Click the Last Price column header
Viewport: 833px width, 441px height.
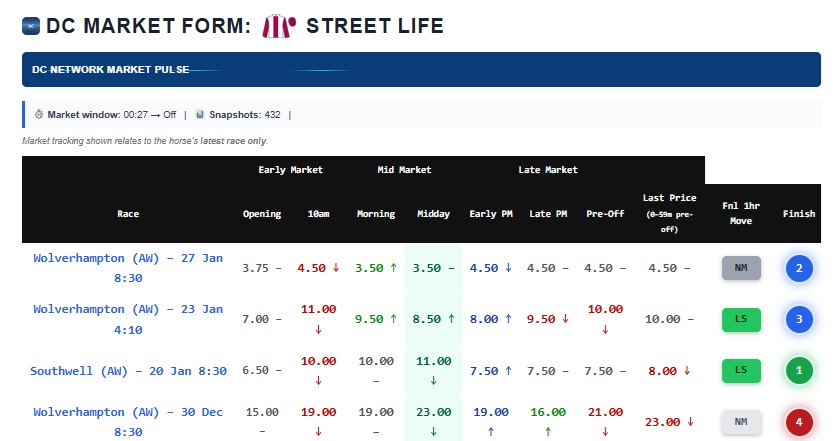click(x=669, y=213)
